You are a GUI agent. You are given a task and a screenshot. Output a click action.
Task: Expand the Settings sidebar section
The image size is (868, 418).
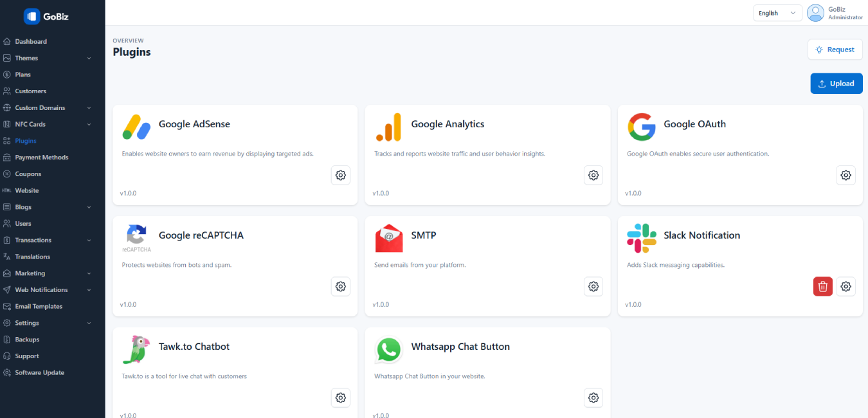pyautogui.click(x=26, y=322)
